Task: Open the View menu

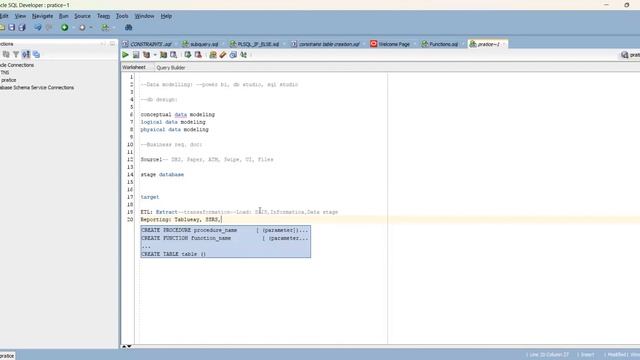Action: (x=20, y=16)
